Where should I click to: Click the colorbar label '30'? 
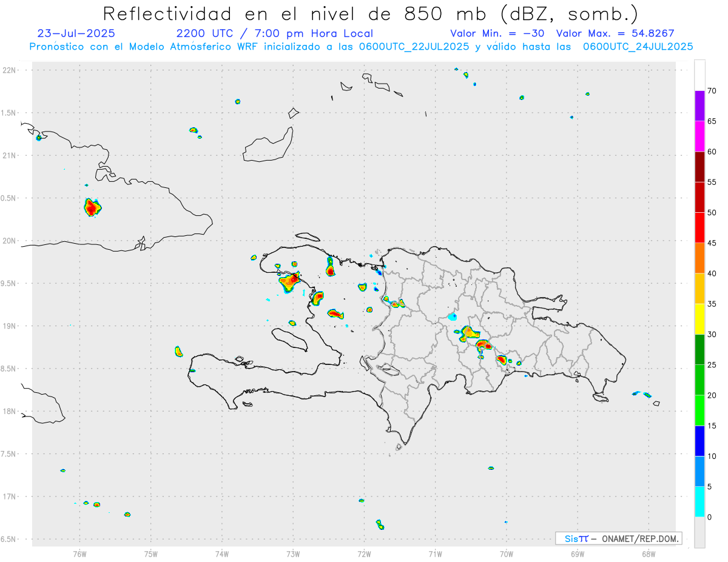pyautogui.click(x=712, y=335)
